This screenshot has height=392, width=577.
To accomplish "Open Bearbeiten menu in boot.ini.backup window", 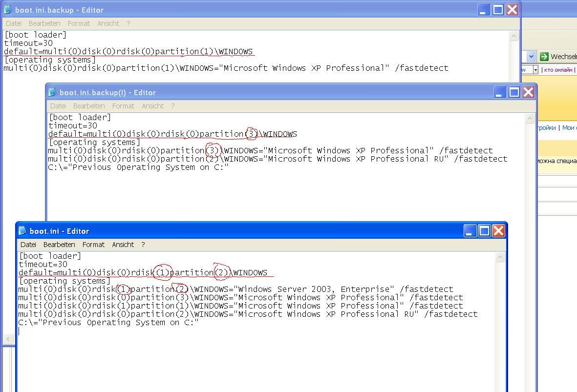I will tap(44, 23).
